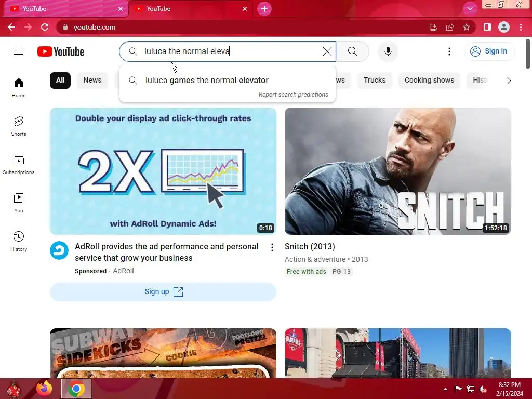Open the YouTube hamburger guide menu
Viewport: 532px width, 399px height.
19,51
